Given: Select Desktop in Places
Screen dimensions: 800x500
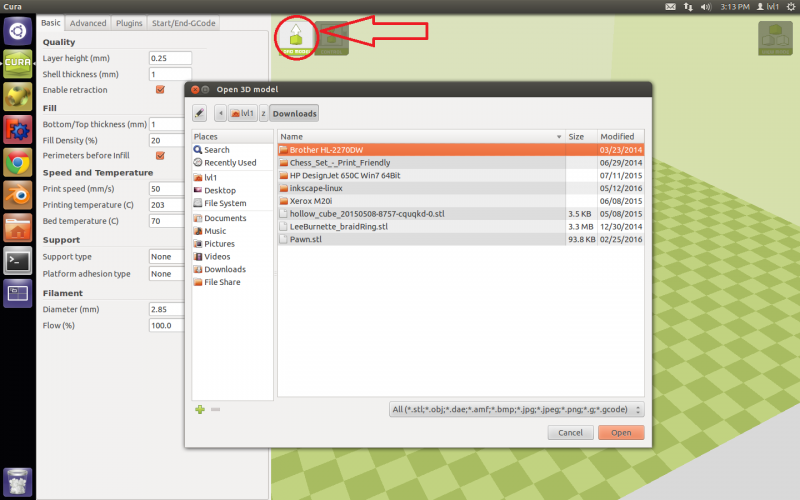Looking at the screenshot, I should [233, 190].
